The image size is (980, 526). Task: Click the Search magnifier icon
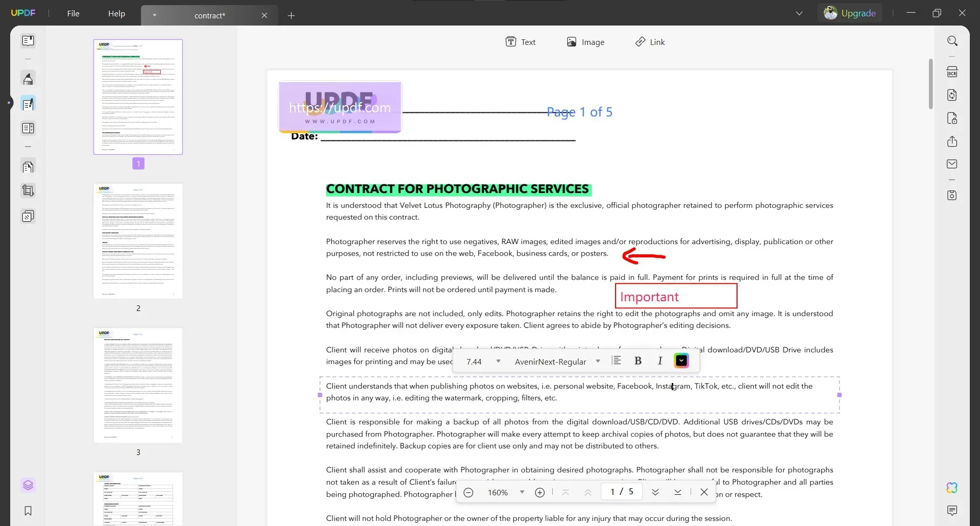click(x=952, y=41)
